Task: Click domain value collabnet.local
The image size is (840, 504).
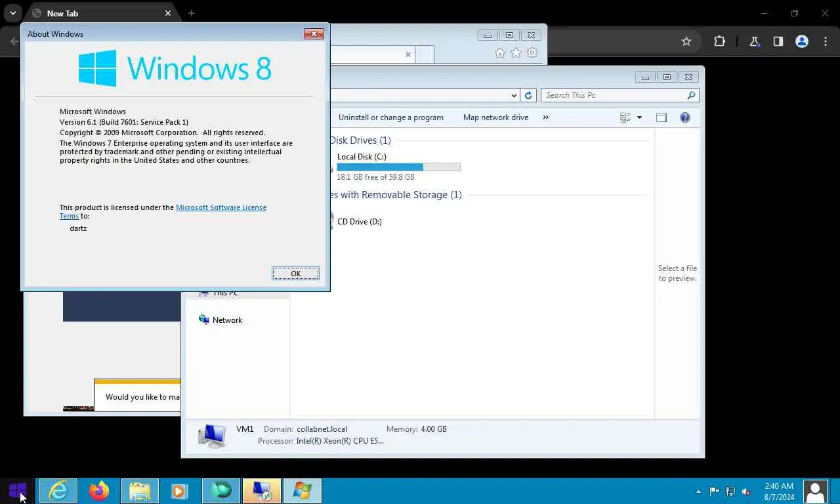Action: click(x=322, y=429)
